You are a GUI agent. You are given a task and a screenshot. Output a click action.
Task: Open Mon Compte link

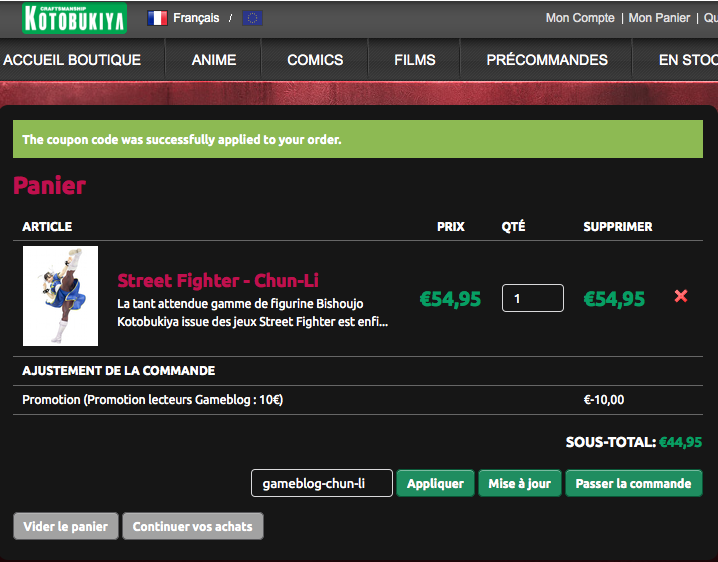click(x=580, y=18)
